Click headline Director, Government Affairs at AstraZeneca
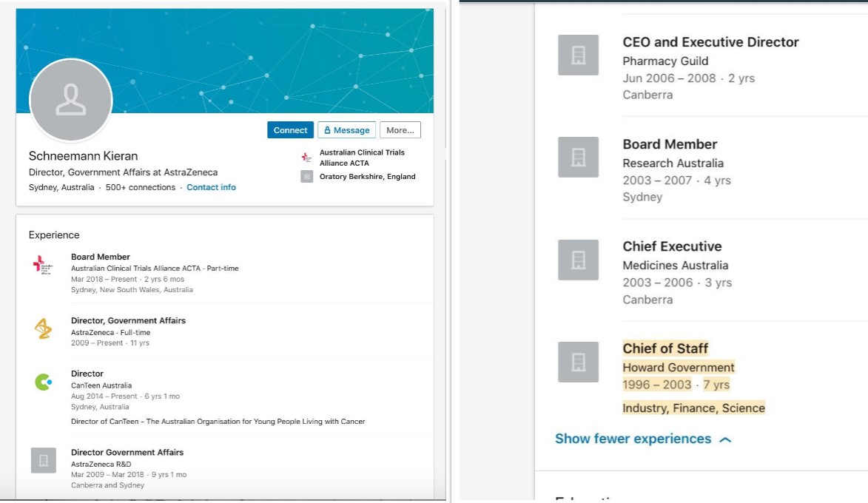 coord(123,172)
